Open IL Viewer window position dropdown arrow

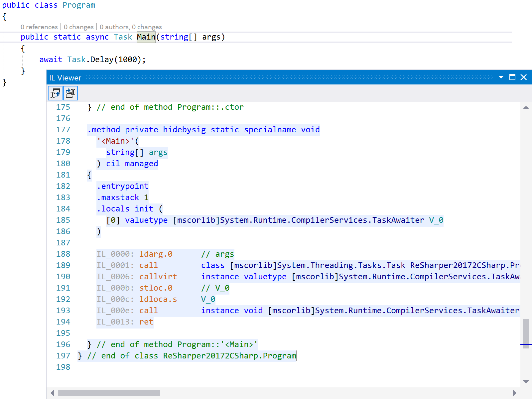pos(501,77)
